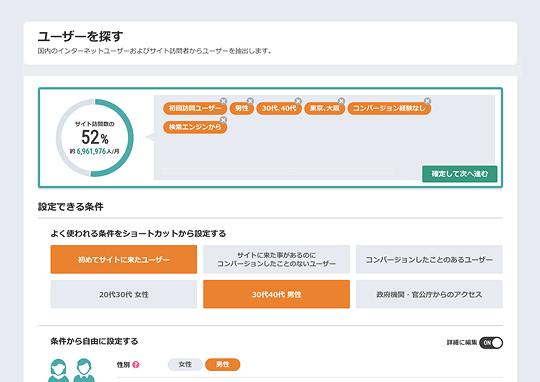Click the 30代、40代 orange condition tag
The height and width of the screenshot is (382, 540).
click(279, 109)
